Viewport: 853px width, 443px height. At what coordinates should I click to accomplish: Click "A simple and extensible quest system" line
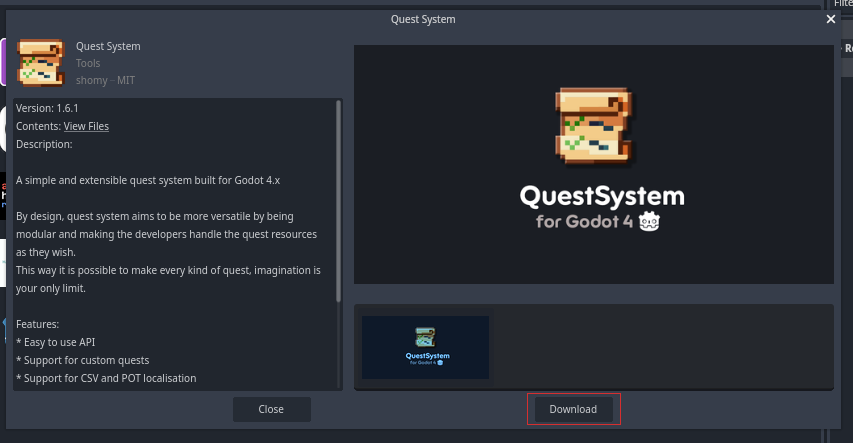[148, 180]
